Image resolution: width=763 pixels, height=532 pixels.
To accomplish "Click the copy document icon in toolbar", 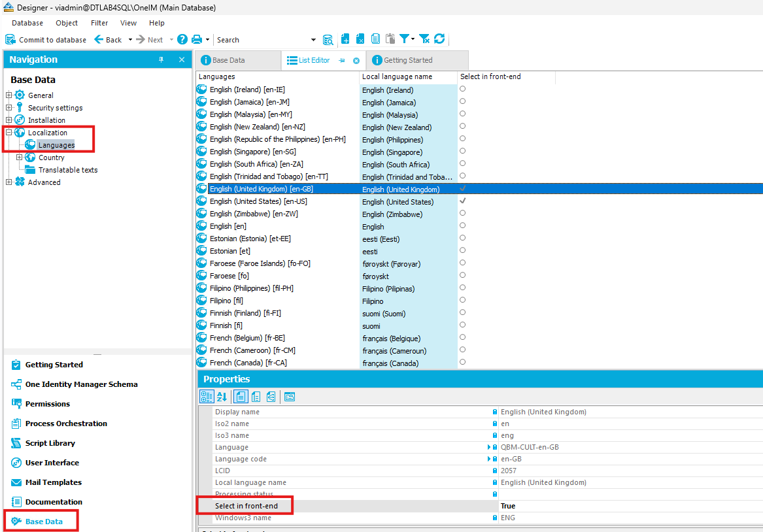I will click(375, 39).
